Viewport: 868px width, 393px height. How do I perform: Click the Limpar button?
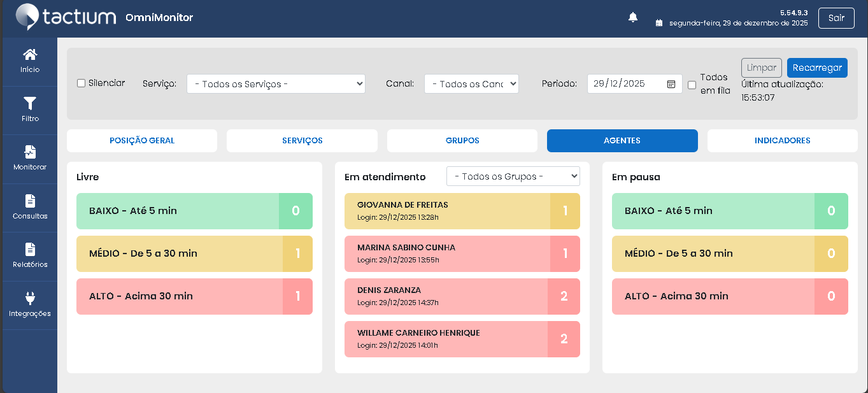(x=761, y=68)
